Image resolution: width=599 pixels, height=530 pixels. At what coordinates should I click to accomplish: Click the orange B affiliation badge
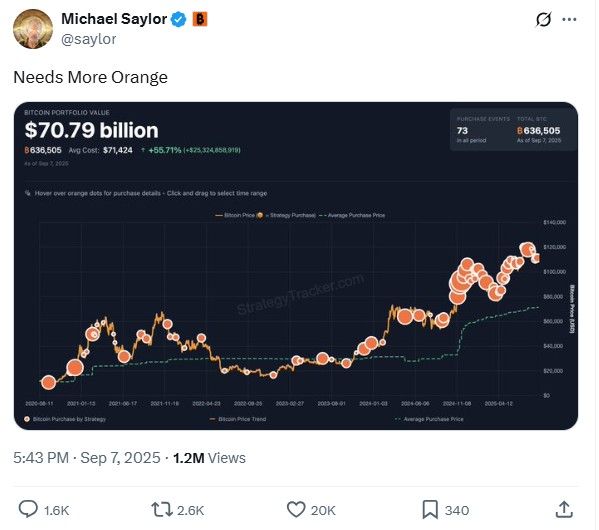(x=199, y=19)
